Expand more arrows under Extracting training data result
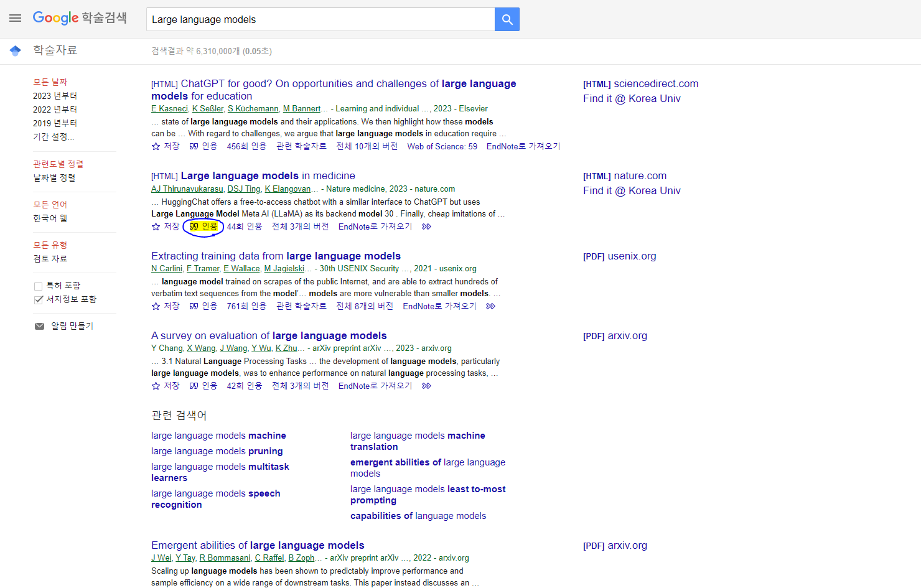This screenshot has width=921, height=588. click(490, 306)
